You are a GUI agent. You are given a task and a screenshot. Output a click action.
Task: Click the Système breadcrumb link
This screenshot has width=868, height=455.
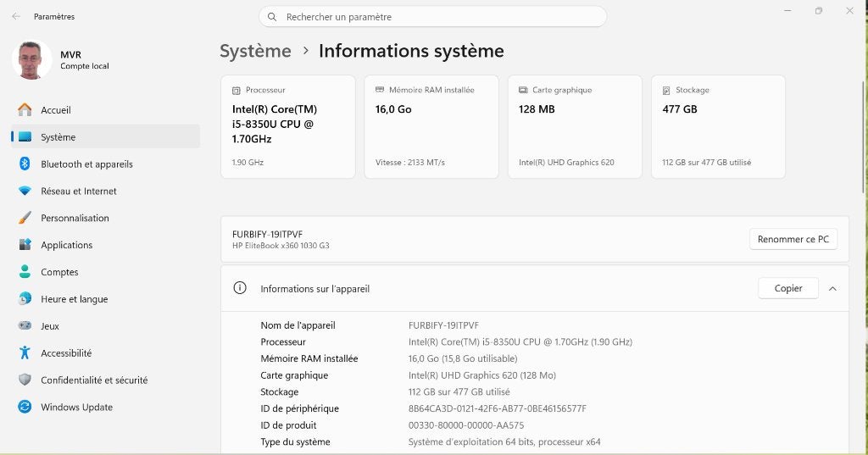[x=255, y=51]
